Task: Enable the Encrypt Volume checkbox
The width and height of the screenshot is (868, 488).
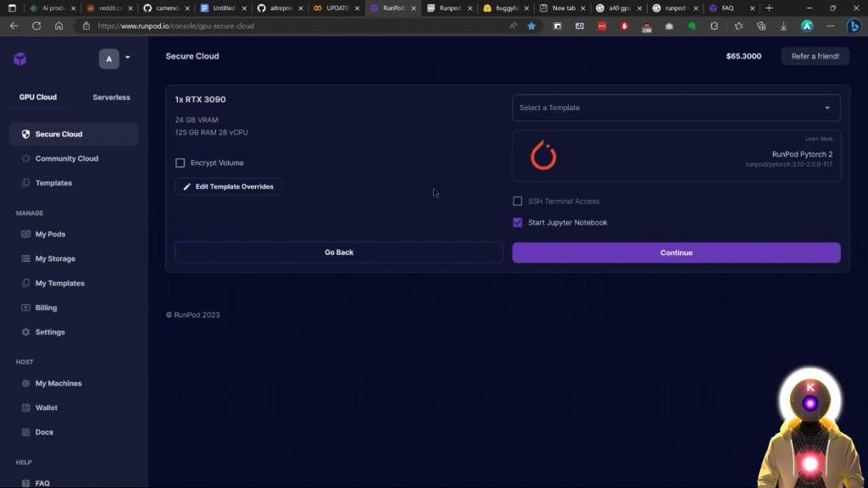Action: click(180, 163)
